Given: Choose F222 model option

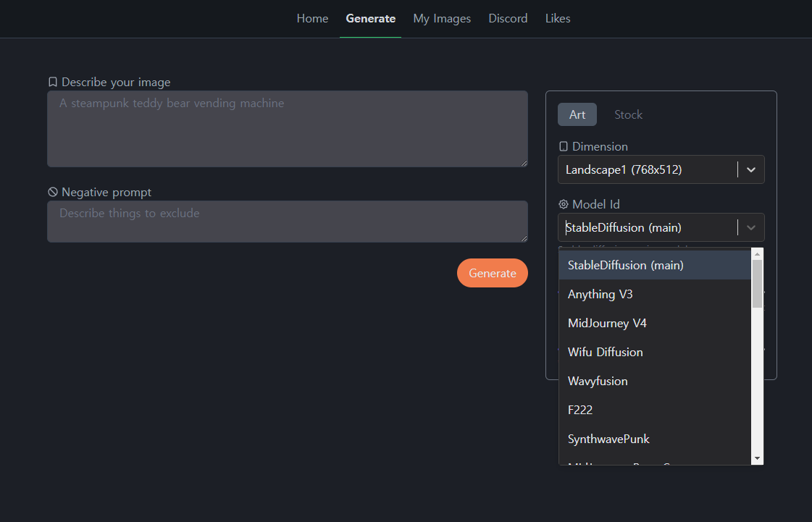Looking at the screenshot, I should (x=655, y=410).
